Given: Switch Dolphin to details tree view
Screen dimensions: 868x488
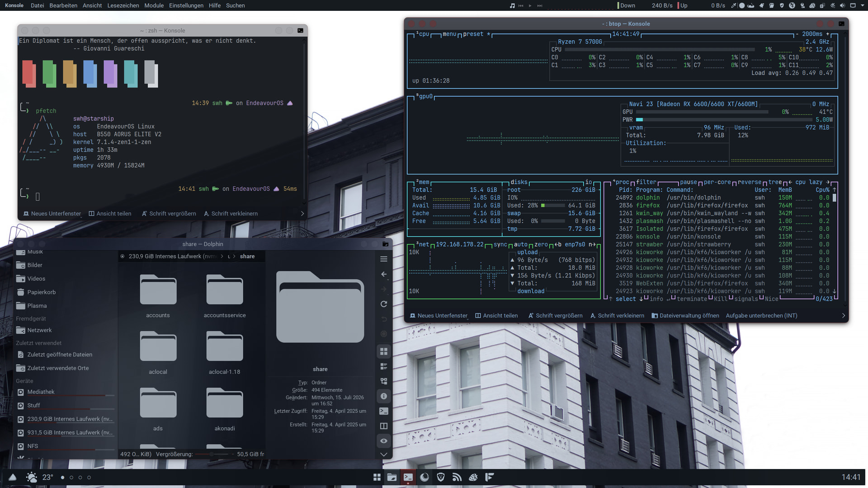Looking at the screenshot, I should click(x=384, y=381).
